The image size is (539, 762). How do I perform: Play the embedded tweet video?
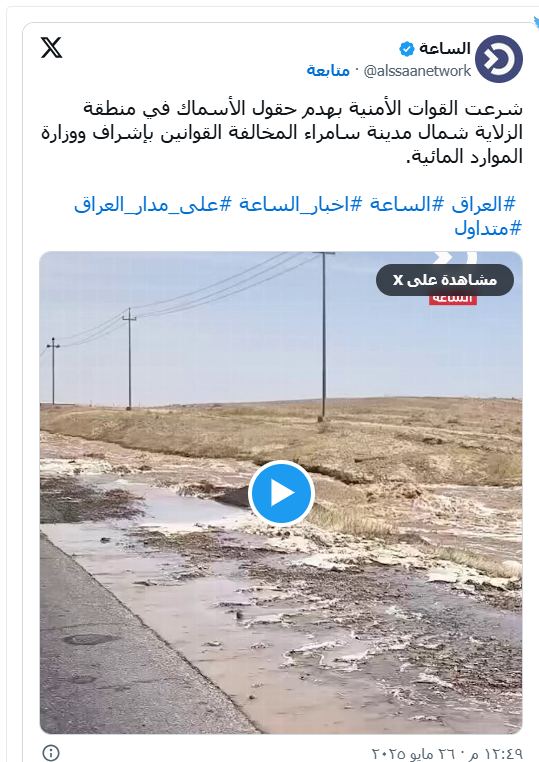click(x=281, y=493)
